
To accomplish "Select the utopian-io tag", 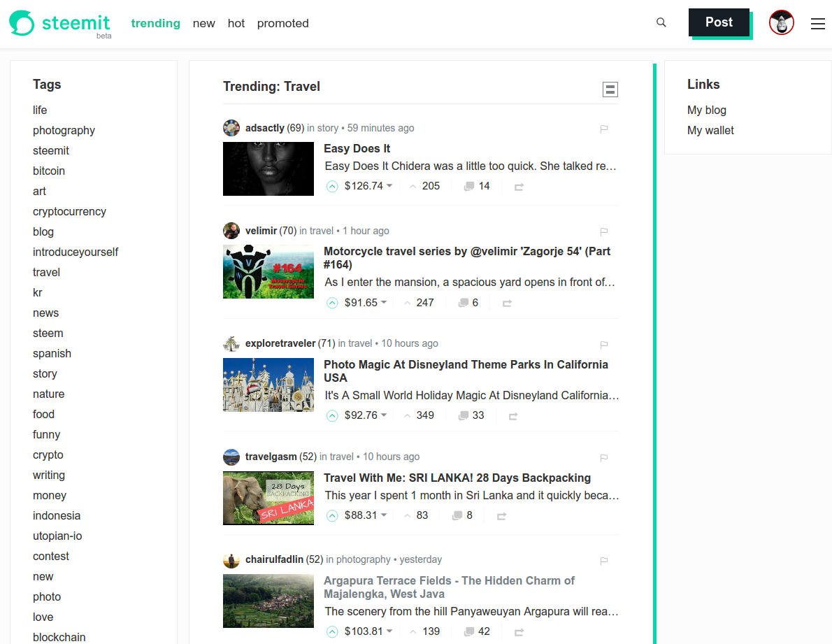I will (x=57, y=536).
